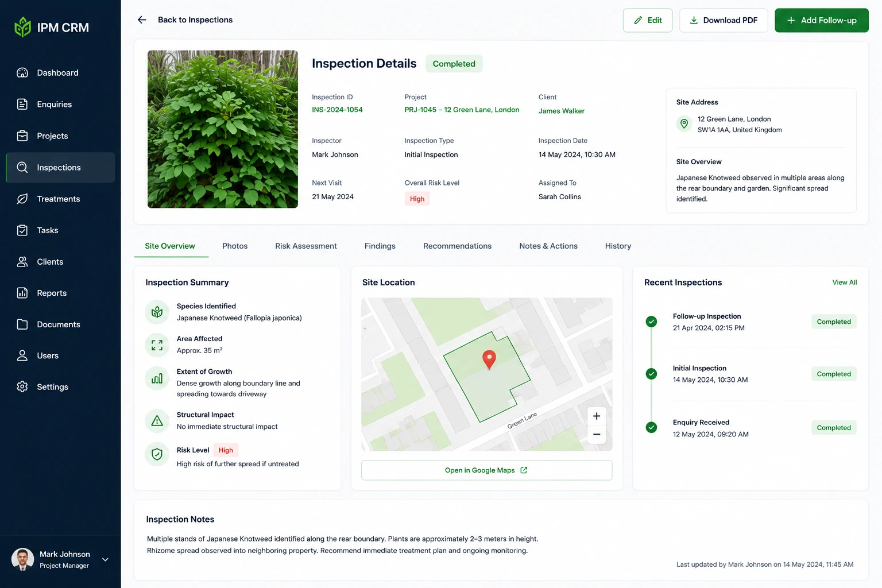Click the map zoom in plus
This screenshot has height=588, width=882.
pyautogui.click(x=597, y=416)
